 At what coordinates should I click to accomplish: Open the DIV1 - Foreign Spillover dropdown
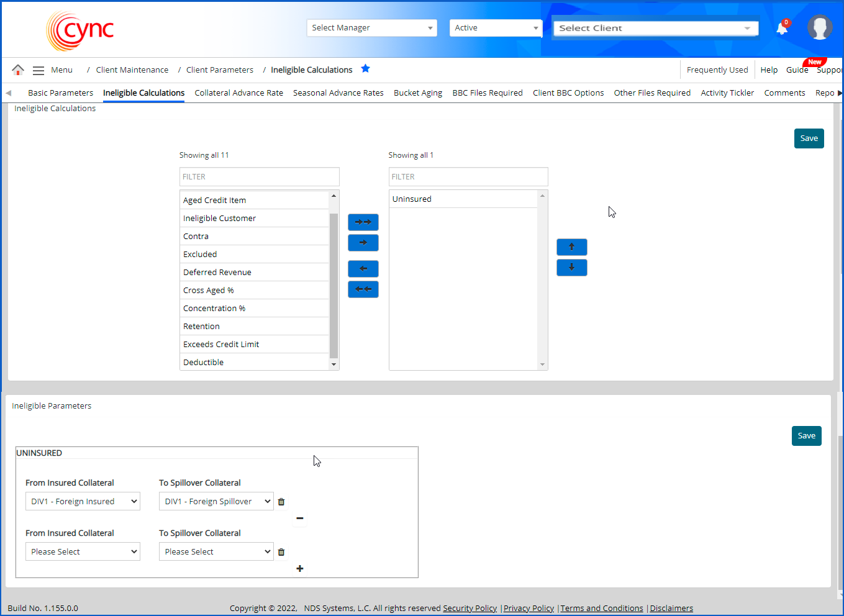pyautogui.click(x=216, y=502)
